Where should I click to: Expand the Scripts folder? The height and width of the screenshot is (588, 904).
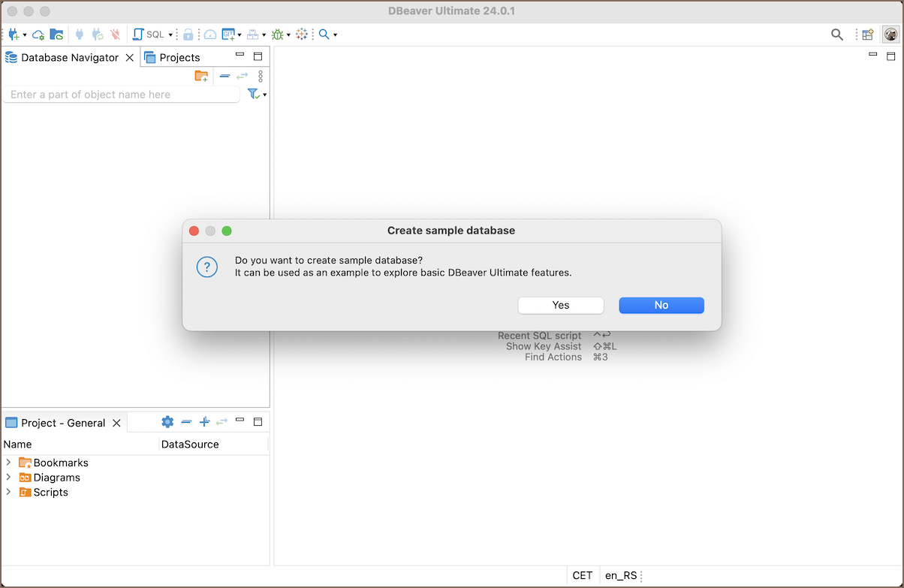click(8, 493)
